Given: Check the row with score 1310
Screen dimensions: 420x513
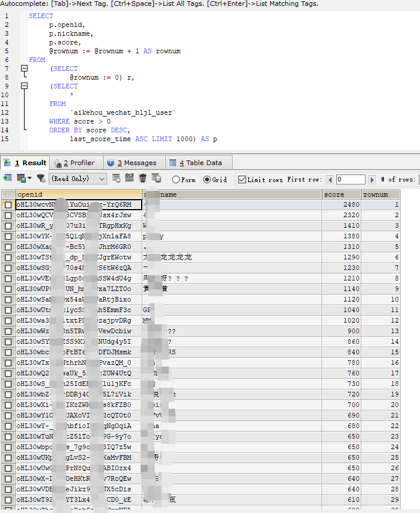Looking at the screenshot, I should pyautogui.click(x=8, y=247).
